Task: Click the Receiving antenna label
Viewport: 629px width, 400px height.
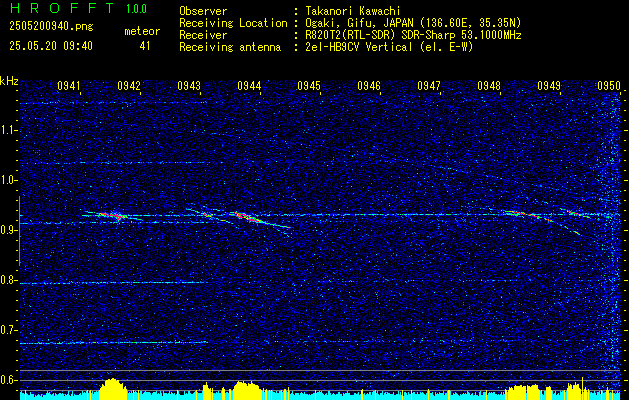Action: (230, 47)
